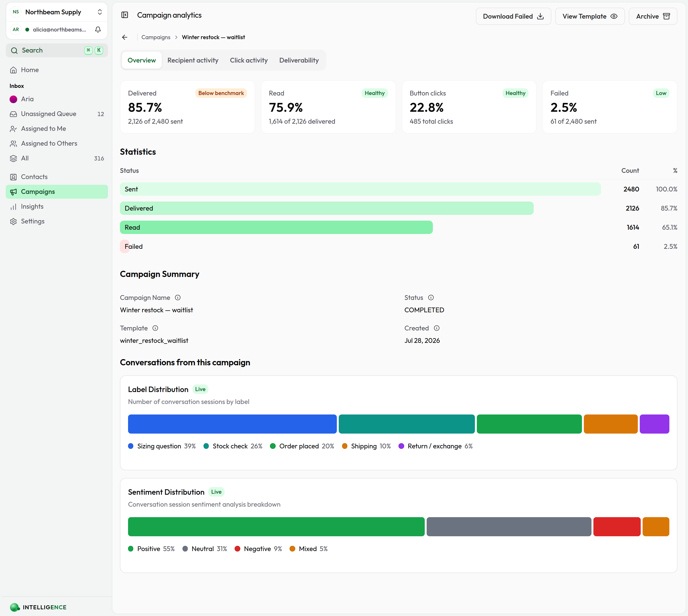Expand the Northbeam Supply workspace switcher
This screenshot has width=688, height=616.
pos(57,12)
